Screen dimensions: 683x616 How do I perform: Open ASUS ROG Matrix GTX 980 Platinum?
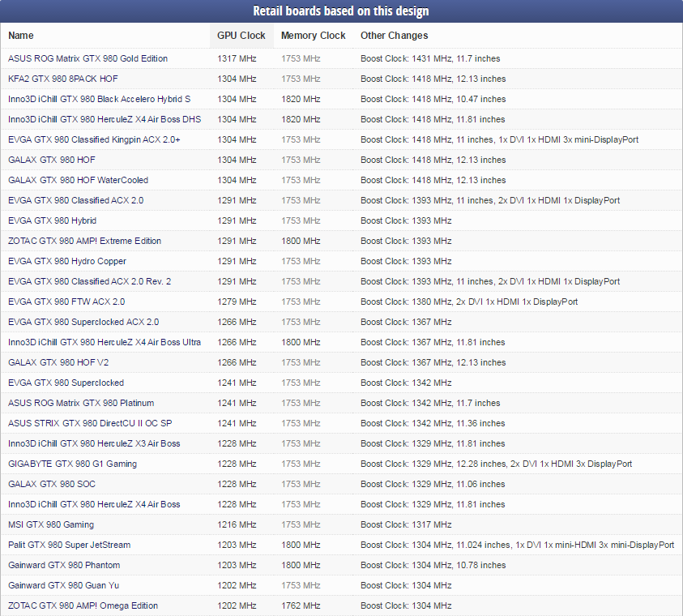81,403
